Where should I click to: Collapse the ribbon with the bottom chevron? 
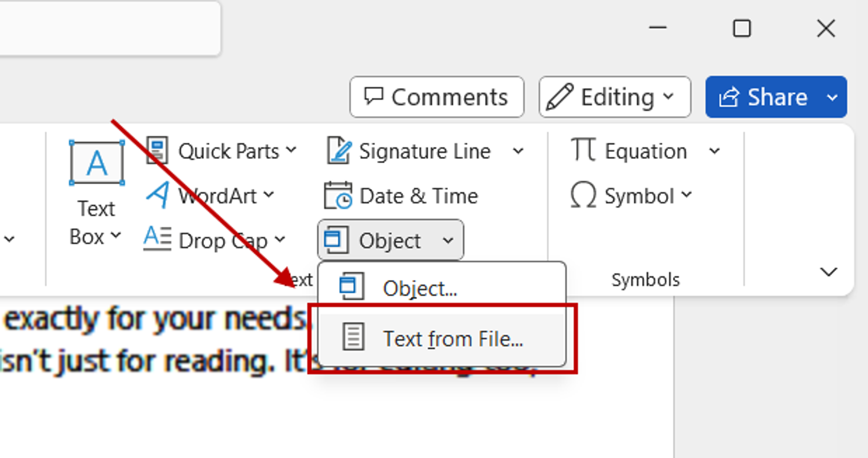pyautogui.click(x=829, y=271)
